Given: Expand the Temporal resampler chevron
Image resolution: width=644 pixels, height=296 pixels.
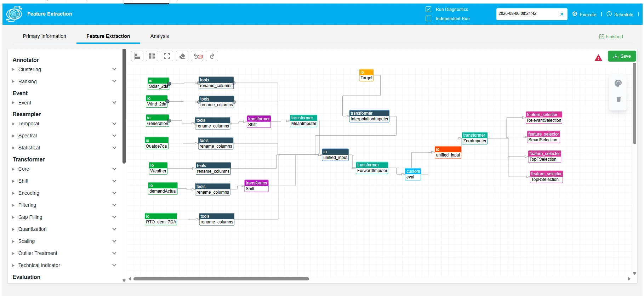Looking at the screenshot, I should coord(114,124).
